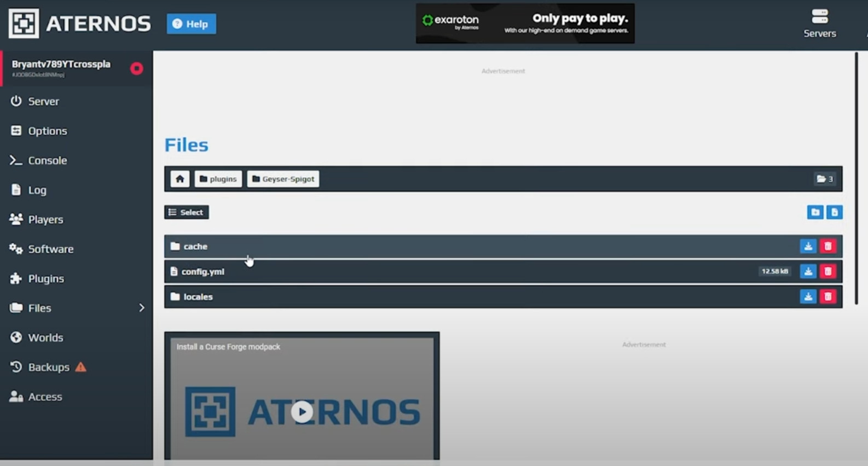Click the people icon beside Players
Screen dimensions: 868x466
pos(16,219)
